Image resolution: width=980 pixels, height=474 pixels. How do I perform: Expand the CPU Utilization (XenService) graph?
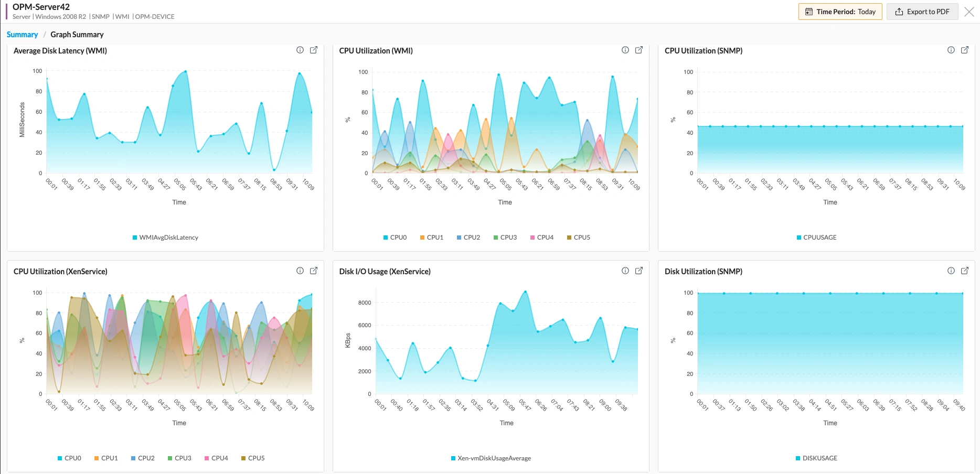point(314,271)
